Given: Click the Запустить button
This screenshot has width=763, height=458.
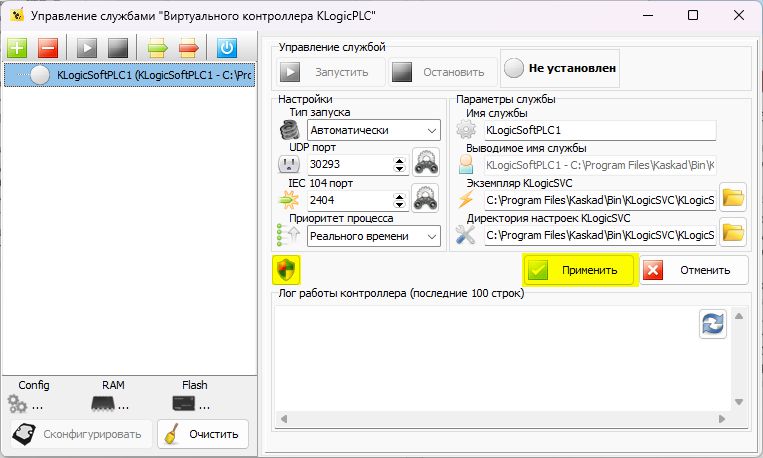Looking at the screenshot, I should coord(331,73).
